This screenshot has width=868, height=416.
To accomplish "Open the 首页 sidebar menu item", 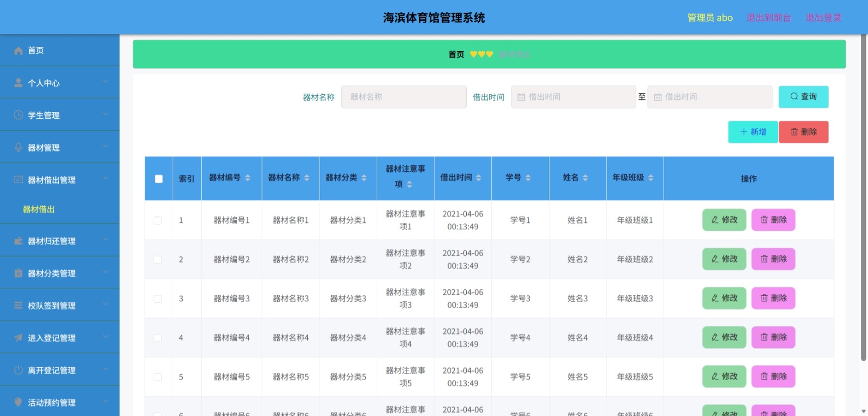I will (x=60, y=50).
